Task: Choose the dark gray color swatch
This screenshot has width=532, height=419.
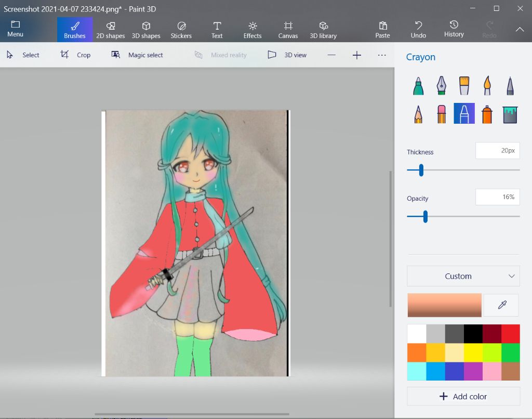Action: [454, 334]
